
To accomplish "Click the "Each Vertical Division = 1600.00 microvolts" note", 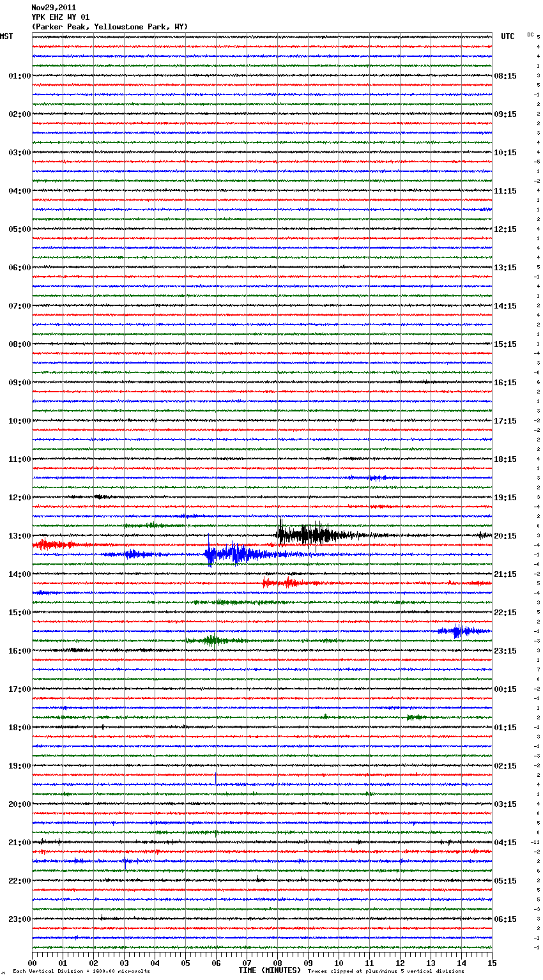I will (x=81, y=971).
